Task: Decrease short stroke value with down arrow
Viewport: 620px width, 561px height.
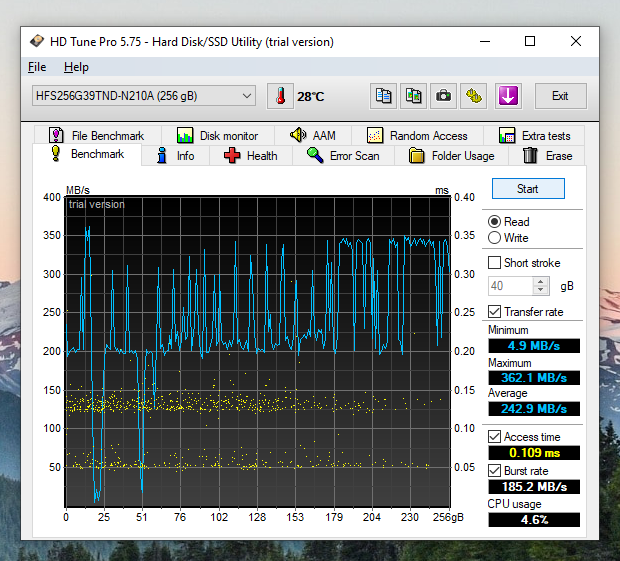Action: coord(541,290)
